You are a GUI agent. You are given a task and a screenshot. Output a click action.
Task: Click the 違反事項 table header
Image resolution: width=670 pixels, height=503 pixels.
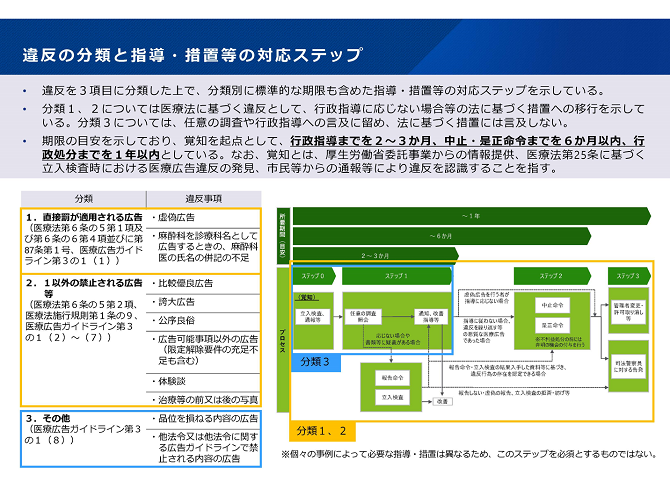pos(204,199)
